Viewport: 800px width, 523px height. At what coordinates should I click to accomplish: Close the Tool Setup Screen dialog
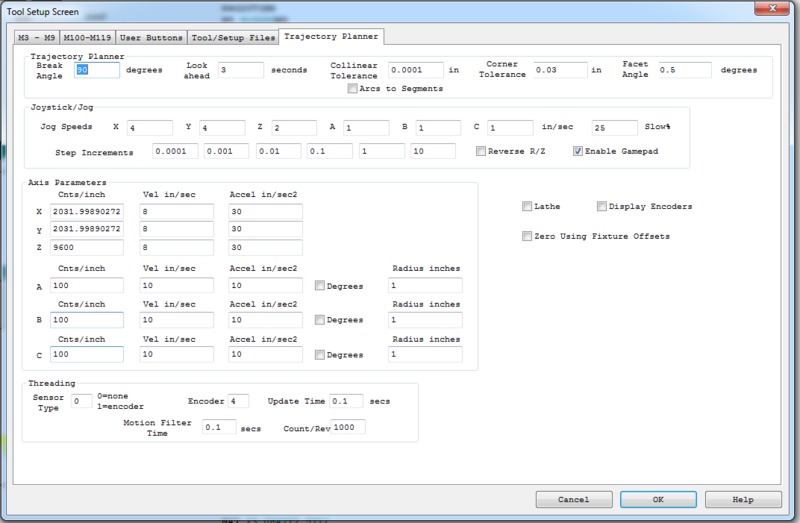coord(773,9)
